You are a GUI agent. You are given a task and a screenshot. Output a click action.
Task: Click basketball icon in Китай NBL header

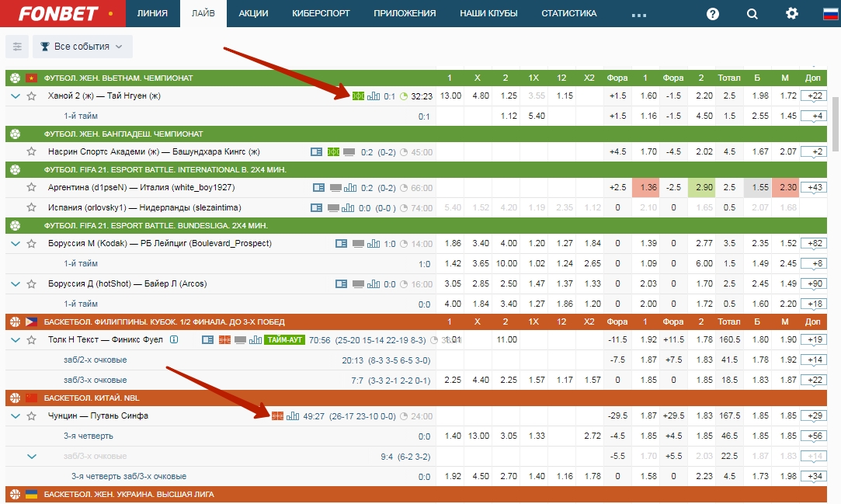coord(15,398)
